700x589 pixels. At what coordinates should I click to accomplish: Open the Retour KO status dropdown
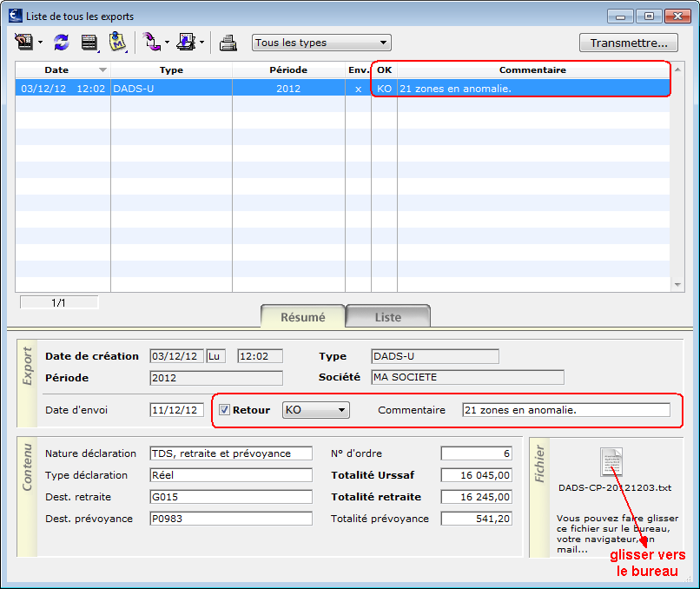tap(315, 410)
